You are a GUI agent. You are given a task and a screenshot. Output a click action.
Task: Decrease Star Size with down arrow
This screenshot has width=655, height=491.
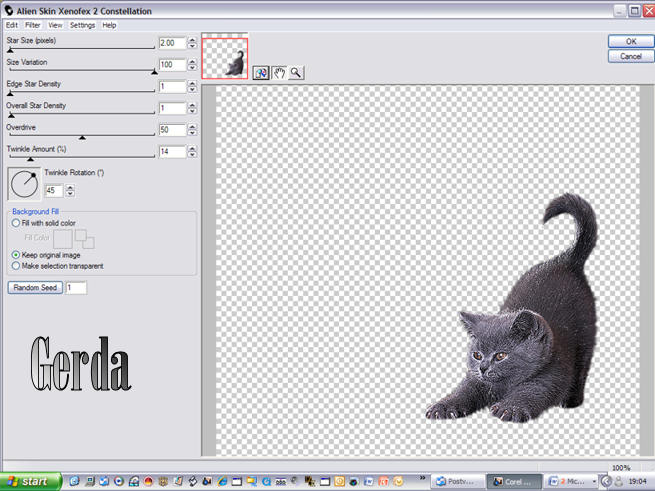tap(192, 46)
